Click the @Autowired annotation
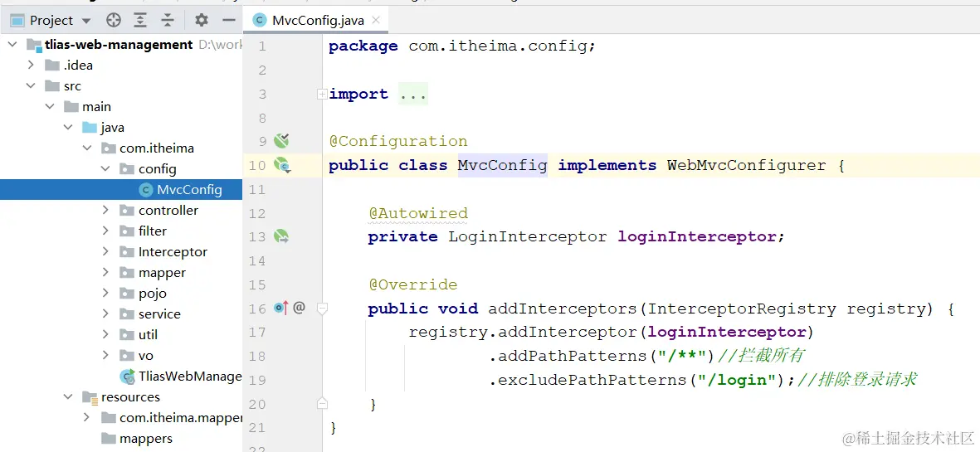 click(x=418, y=213)
